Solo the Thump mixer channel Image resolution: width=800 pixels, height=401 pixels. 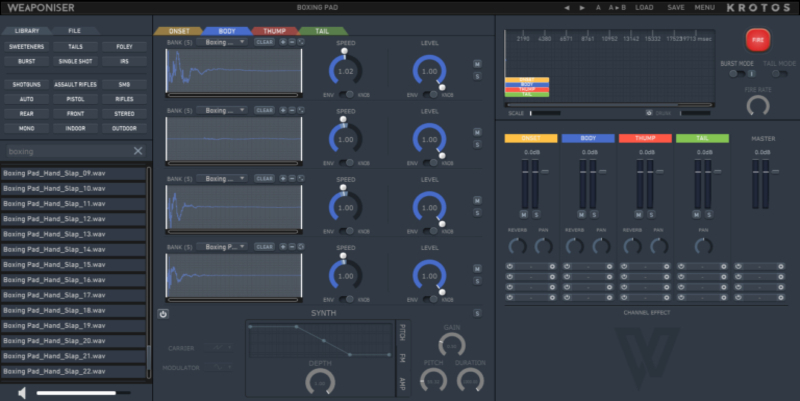(651, 215)
